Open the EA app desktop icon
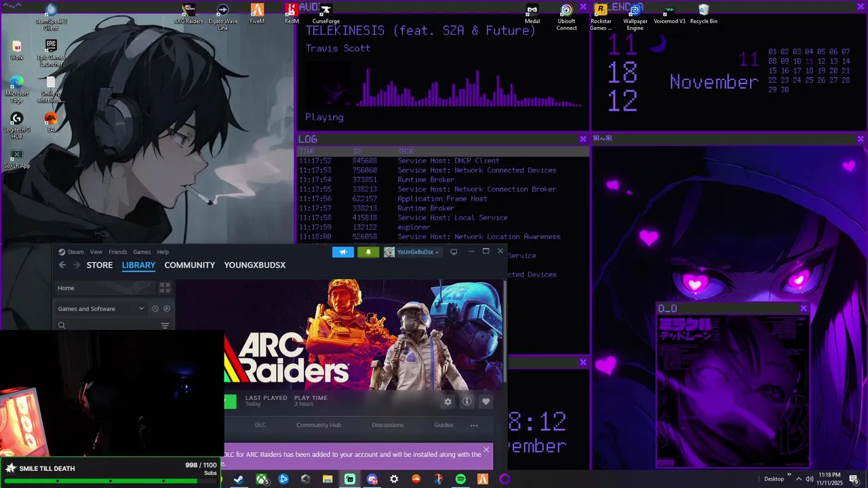This screenshot has height=488, width=868. point(51,122)
